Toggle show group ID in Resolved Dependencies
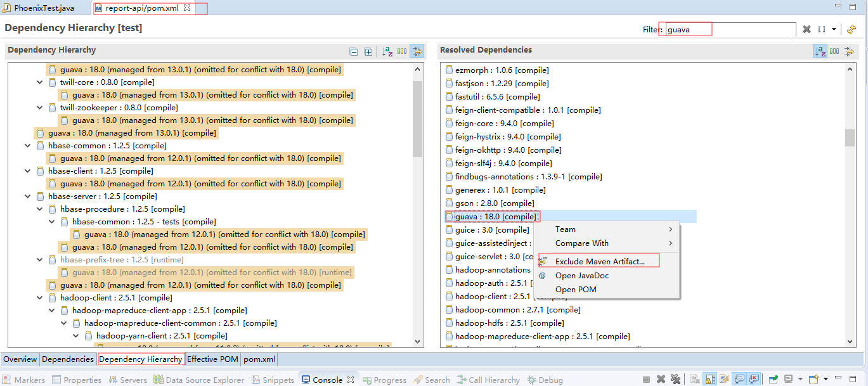The height and width of the screenshot is (386, 868). coord(834,51)
